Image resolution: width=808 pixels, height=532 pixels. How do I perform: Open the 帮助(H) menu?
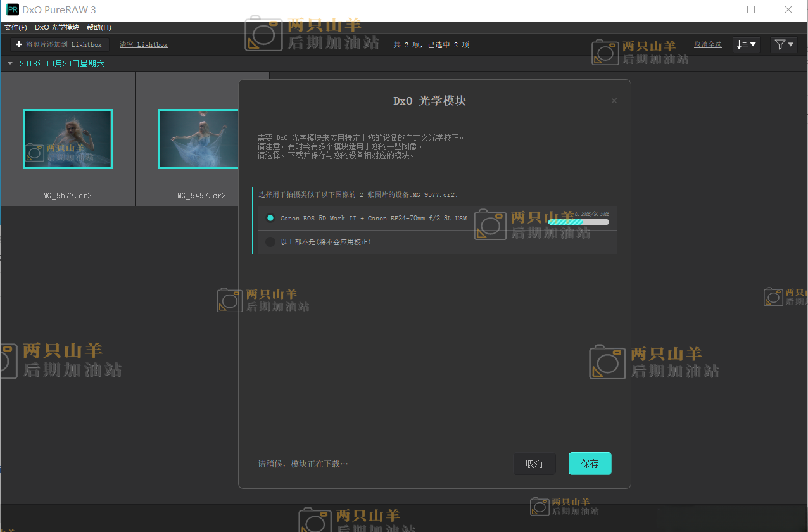pyautogui.click(x=99, y=27)
